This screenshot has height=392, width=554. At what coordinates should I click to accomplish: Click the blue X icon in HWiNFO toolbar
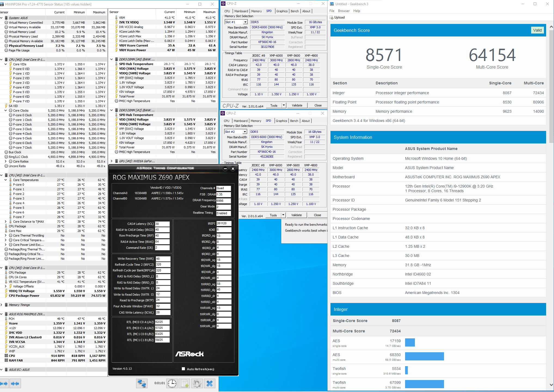[210, 384]
